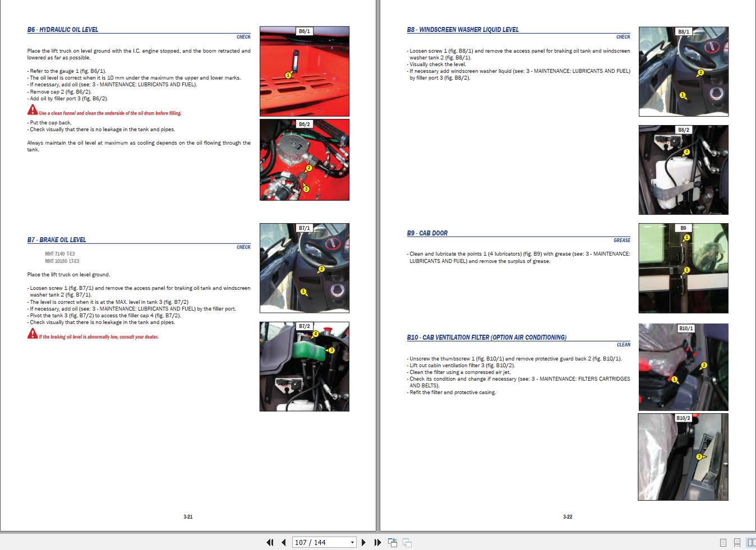Open the page number dropdown

pyautogui.click(x=352, y=542)
